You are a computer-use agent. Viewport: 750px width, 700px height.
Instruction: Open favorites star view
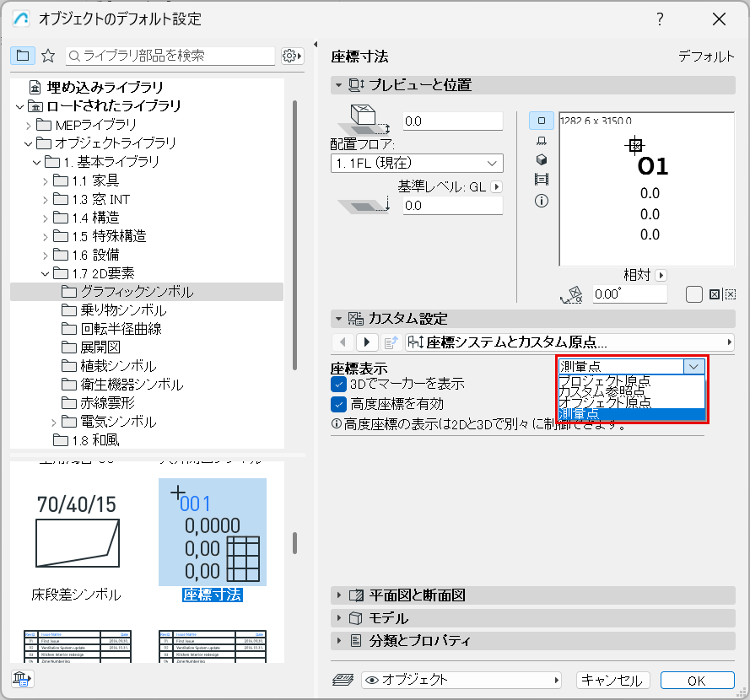48,56
